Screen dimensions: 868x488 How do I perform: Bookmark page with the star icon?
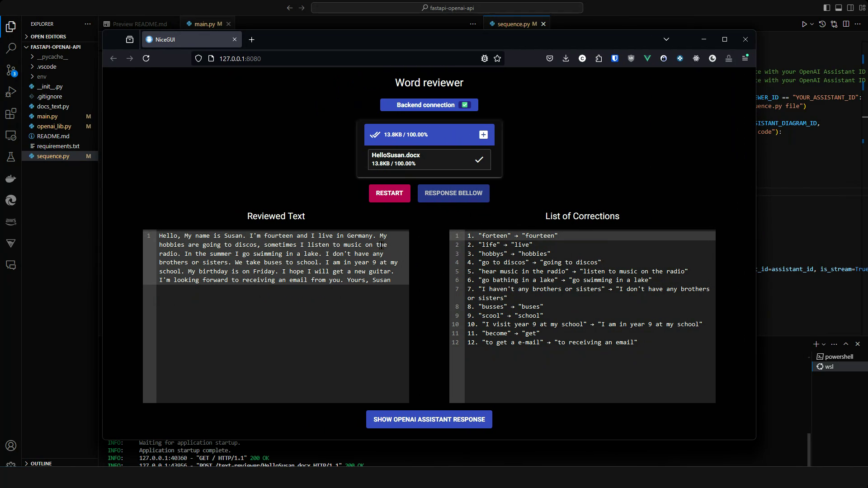[x=497, y=58]
